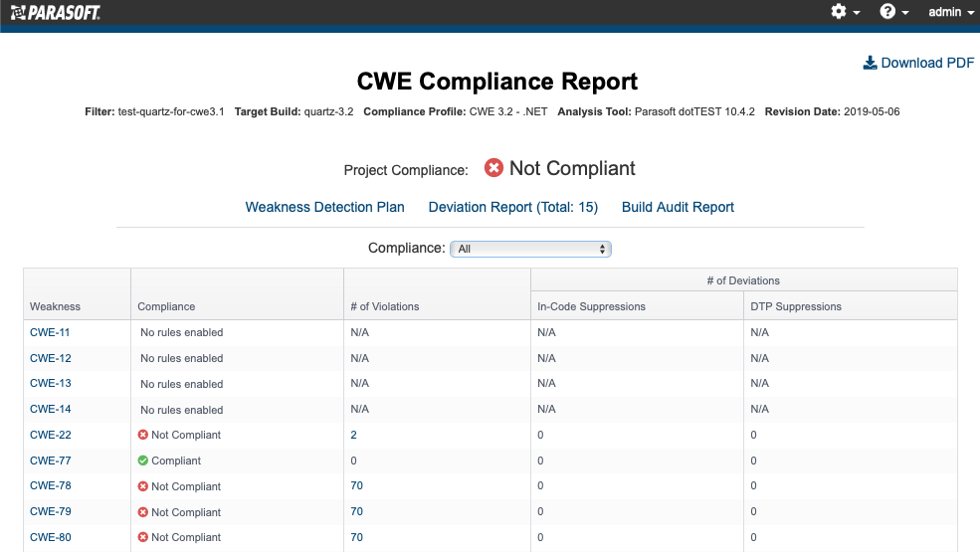Open the CWE-78 weakness link
980x552 pixels.
point(51,485)
